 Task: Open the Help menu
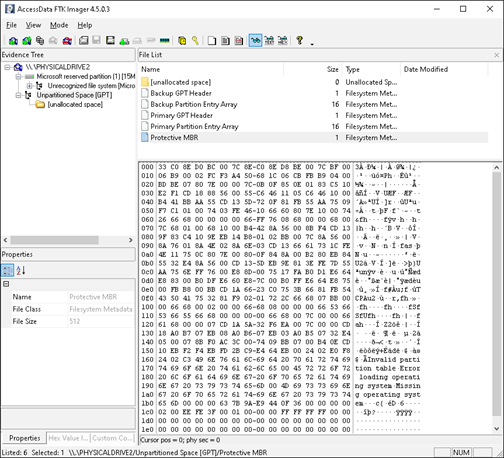[85, 25]
